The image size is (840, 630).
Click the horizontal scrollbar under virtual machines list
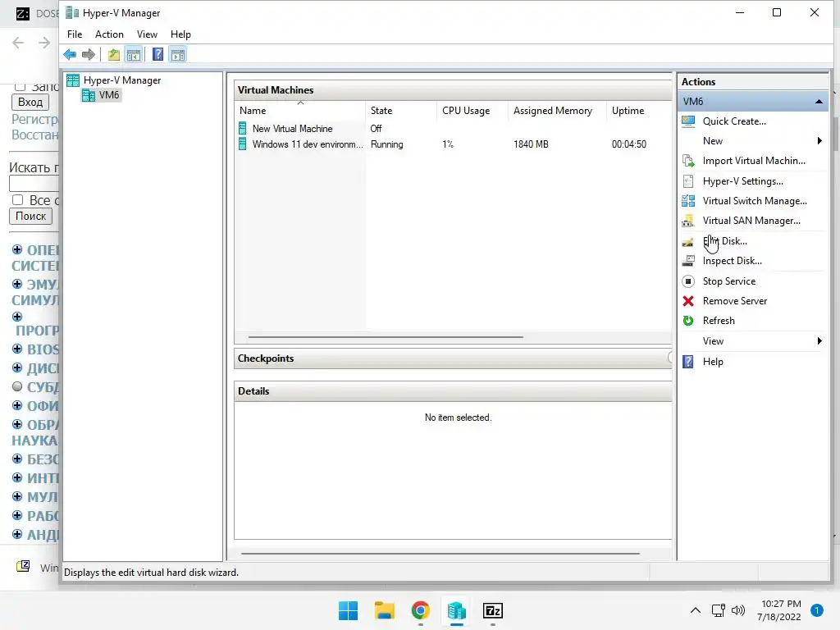tap(386, 337)
